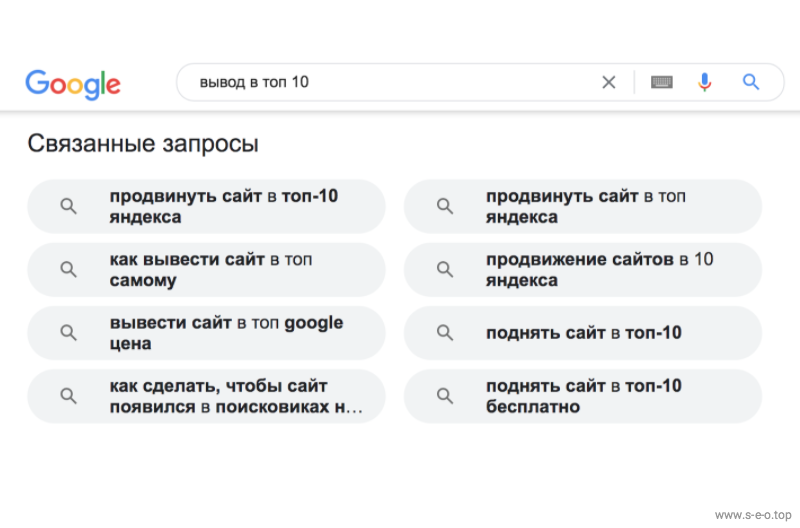Start voice search with the microphone icon
The image size is (800, 528).
705,82
